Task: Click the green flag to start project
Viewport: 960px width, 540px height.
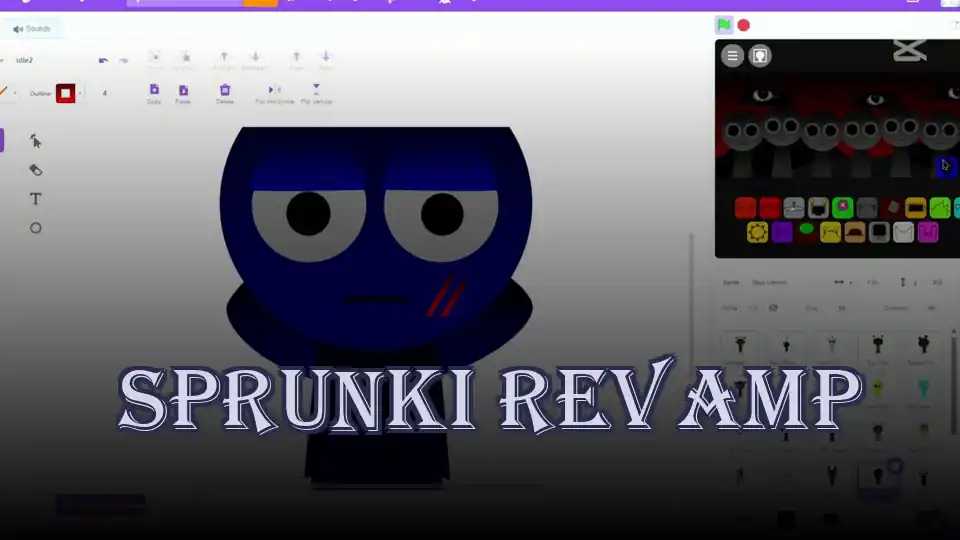Action: click(x=723, y=25)
